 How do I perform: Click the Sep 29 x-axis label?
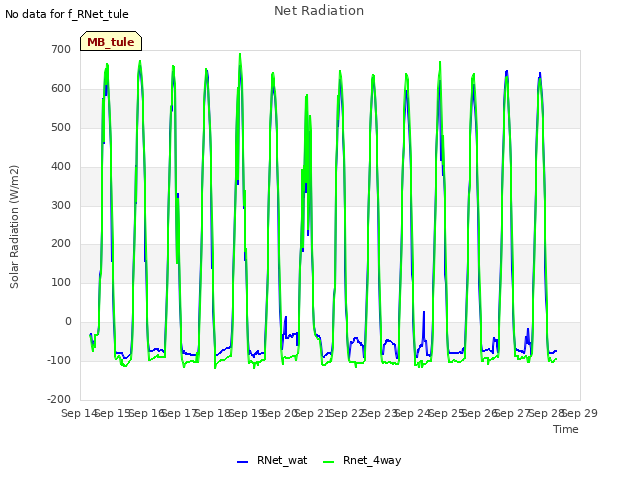point(580,413)
